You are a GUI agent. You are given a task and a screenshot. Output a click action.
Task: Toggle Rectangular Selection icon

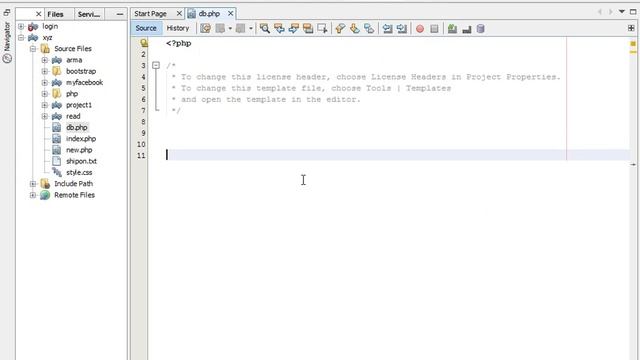click(322, 29)
